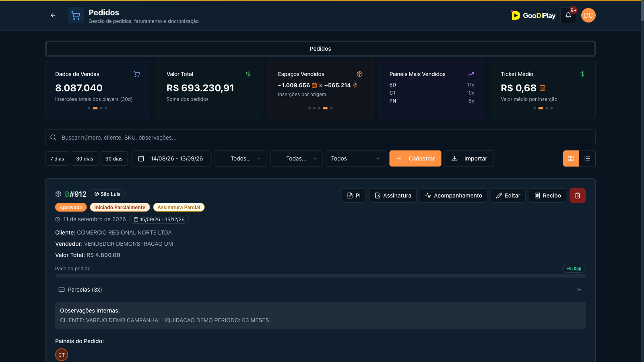The width and height of the screenshot is (644, 362).
Task: Click Cadastrar to register new order
Action: pos(415,158)
